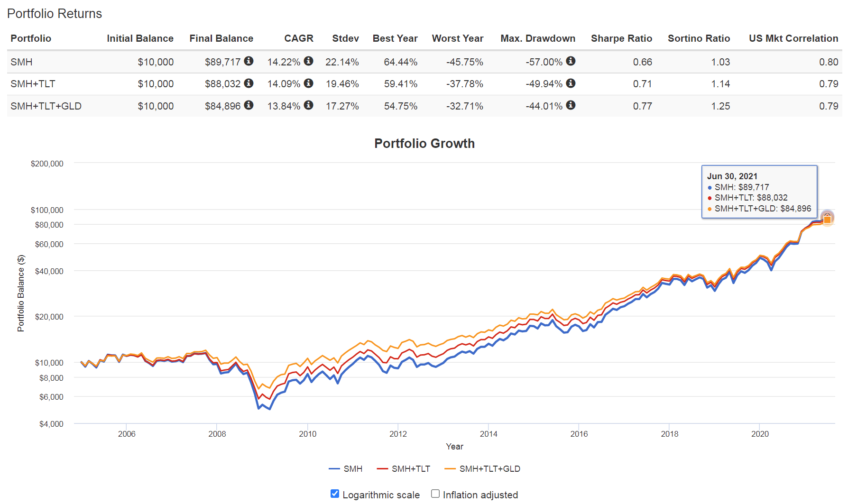Click Sharpe ratio value 0.77
Image resolution: width=848 pixels, height=504 pixels.
click(x=643, y=106)
